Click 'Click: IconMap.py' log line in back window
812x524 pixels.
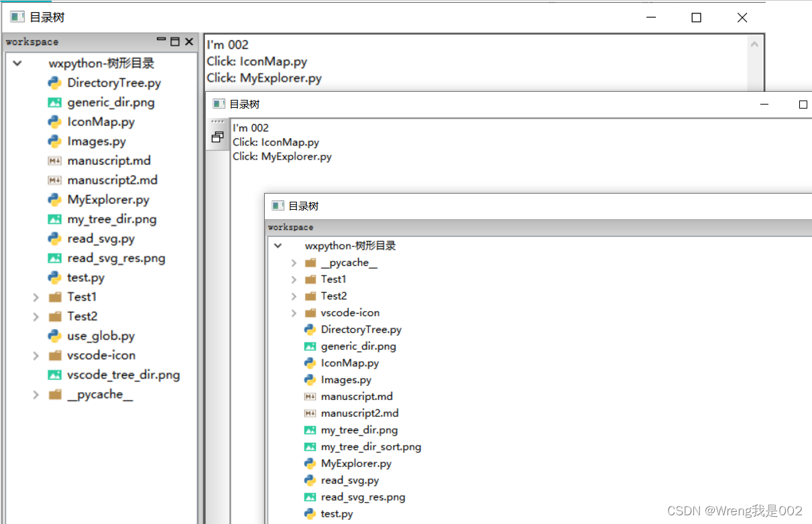pos(257,62)
